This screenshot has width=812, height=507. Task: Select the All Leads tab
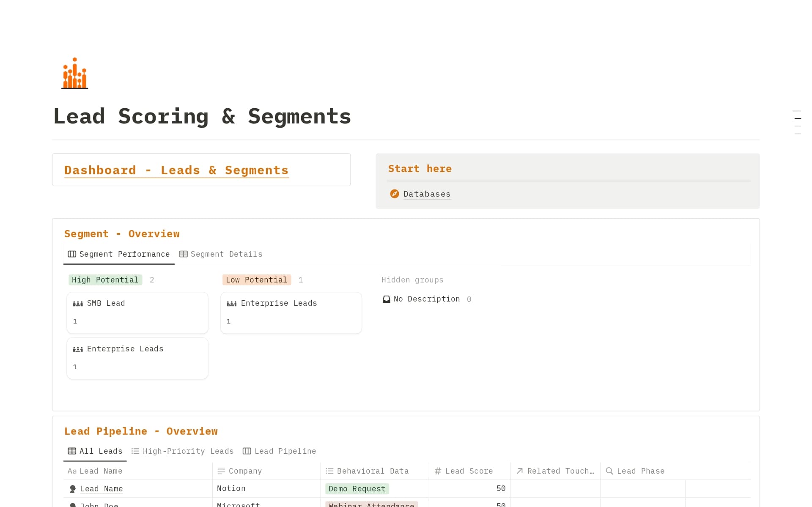point(95,451)
